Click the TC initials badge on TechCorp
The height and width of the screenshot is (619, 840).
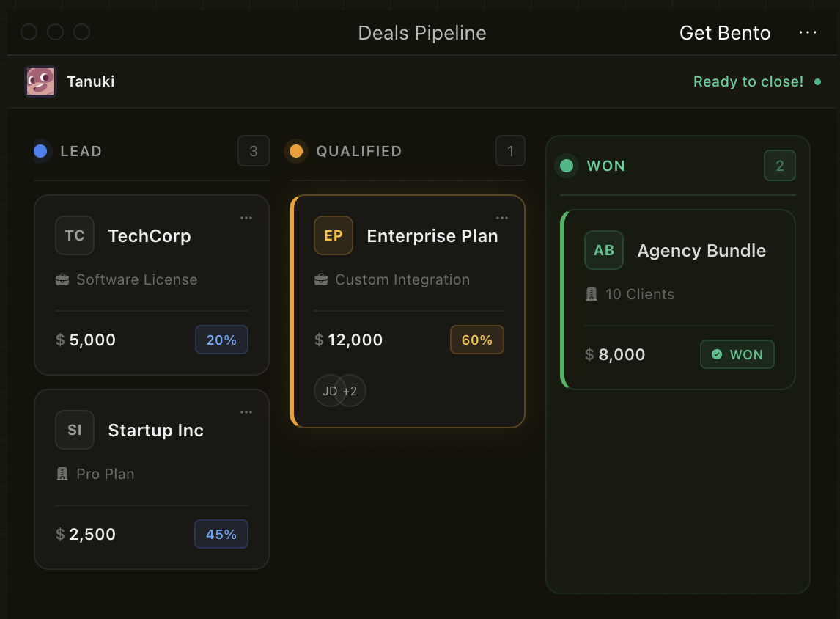click(75, 235)
